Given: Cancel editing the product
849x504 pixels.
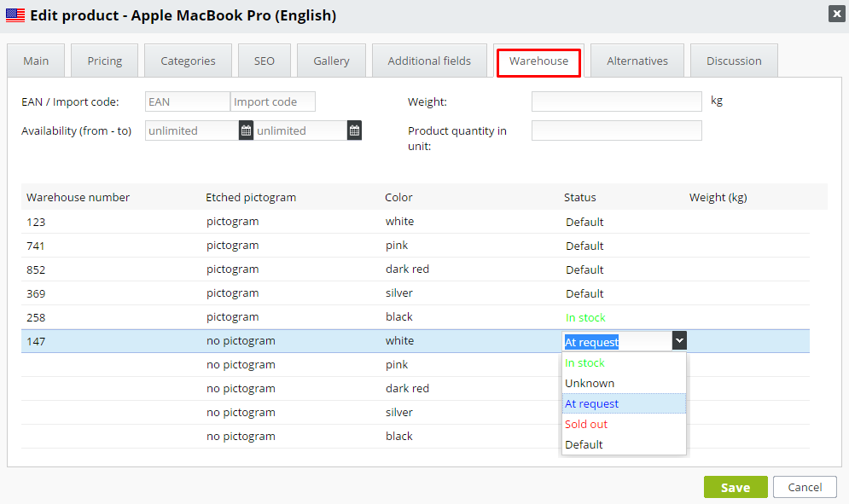Looking at the screenshot, I should coord(805,487).
